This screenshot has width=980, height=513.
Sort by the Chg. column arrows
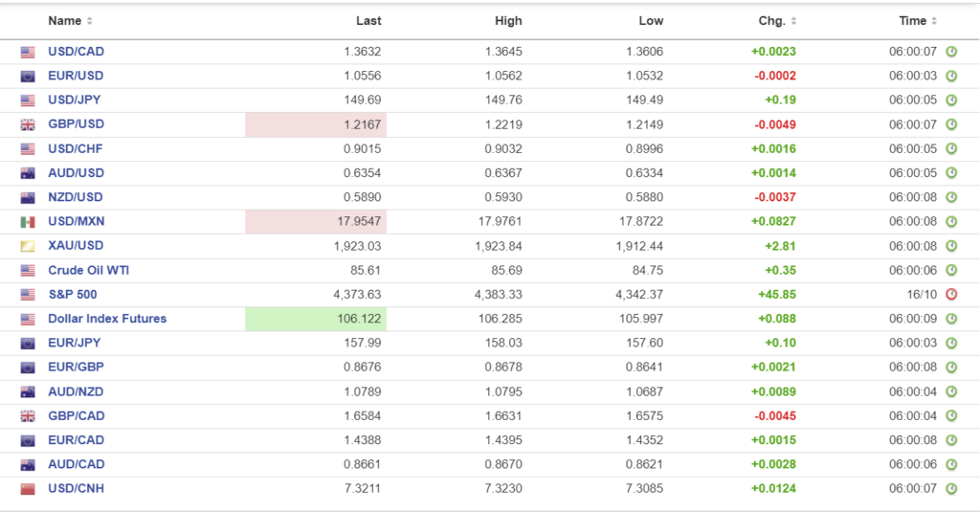[x=793, y=21]
